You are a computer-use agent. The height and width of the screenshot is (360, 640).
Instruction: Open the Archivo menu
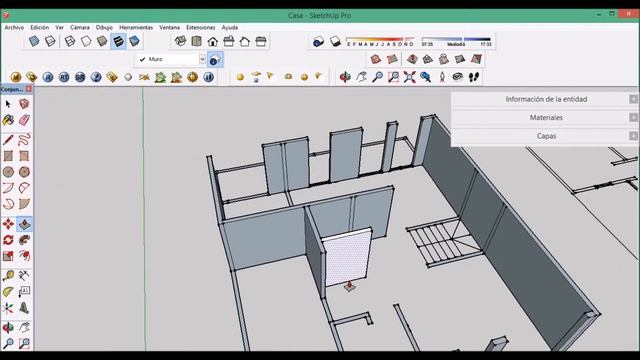pos(14,27)
